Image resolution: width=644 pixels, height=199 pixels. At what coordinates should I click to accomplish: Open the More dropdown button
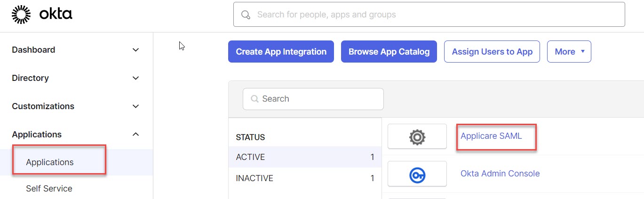[569, 52]
